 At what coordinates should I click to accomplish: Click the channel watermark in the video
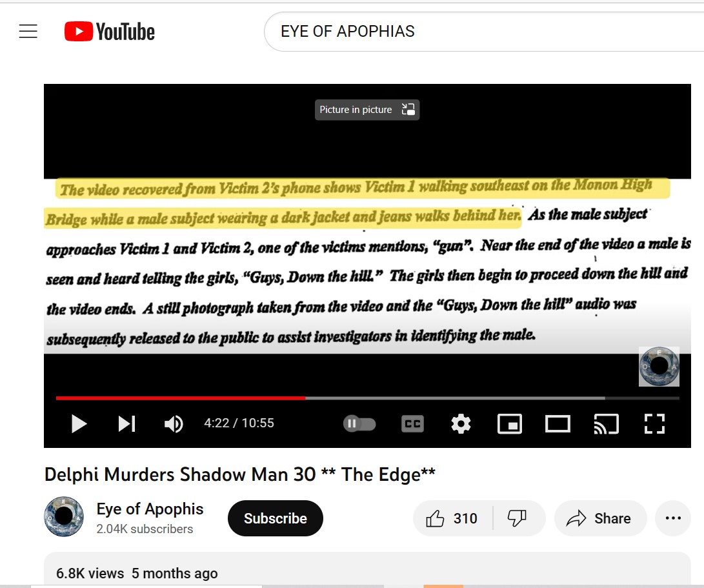tap(659, 366)
